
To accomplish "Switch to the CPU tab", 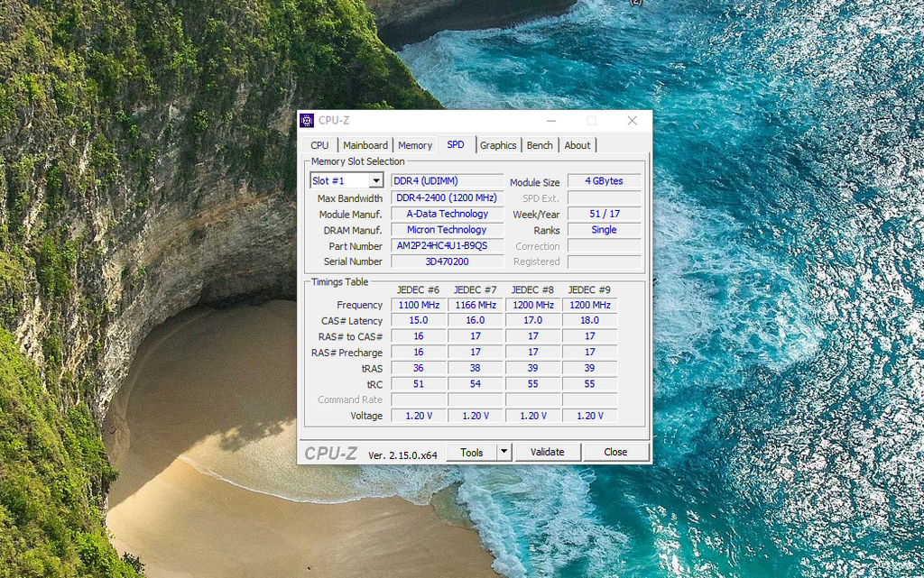I will click(x=320, y=145).
